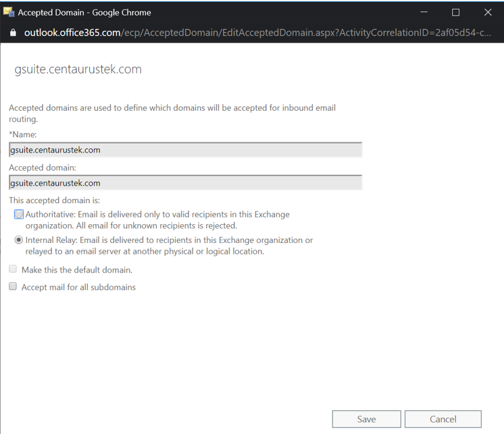504x434 pixels.
Task: Click the Save button
Action: (x=366, y=419)
